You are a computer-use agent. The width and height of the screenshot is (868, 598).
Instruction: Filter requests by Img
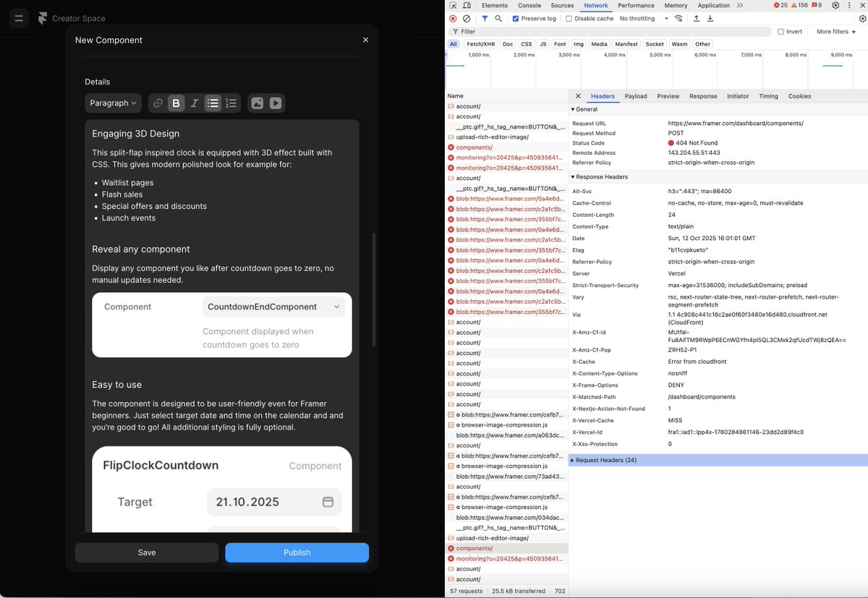click(x=579, y=44)
